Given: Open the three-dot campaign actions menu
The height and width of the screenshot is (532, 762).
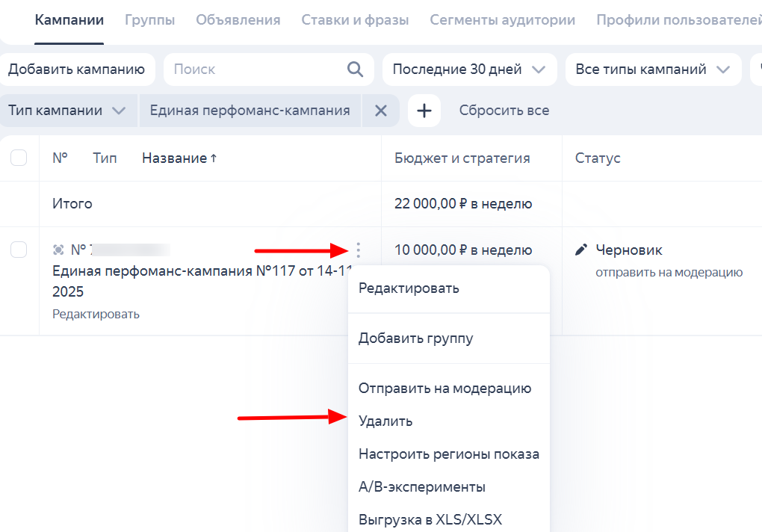Looking at the screenshot, I should click(359, 250).
